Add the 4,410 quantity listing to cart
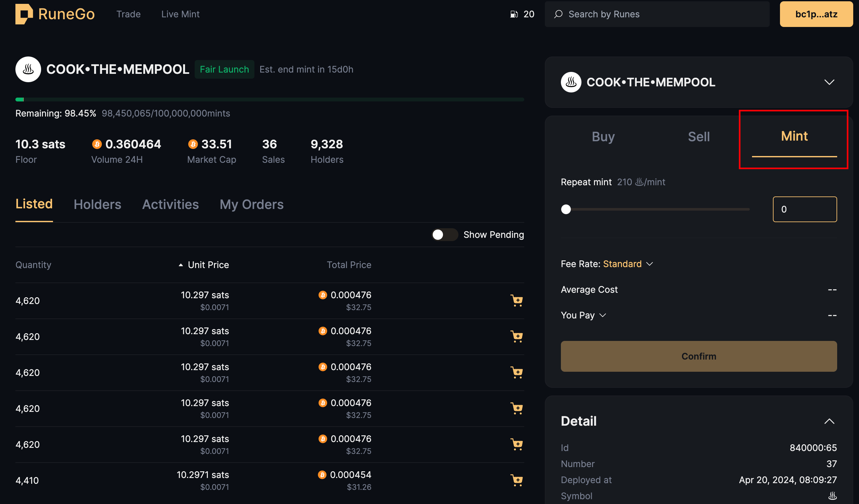This screenshot has width=859, height=504. [x=517, y=480]
